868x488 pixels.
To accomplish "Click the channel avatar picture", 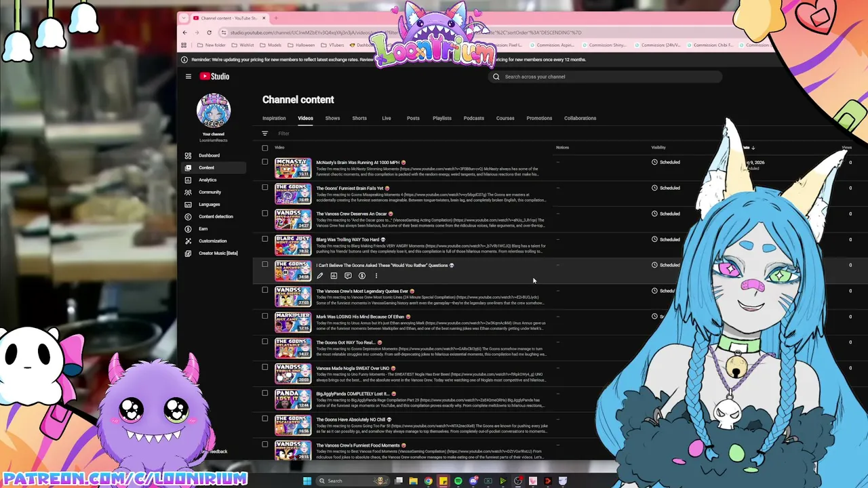I will (214, 110).
